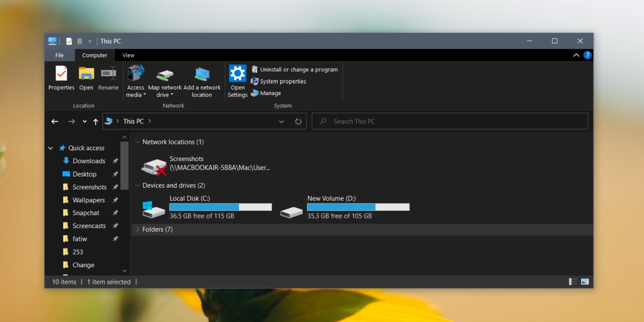
Task: Open Wallpapers folder in sidebar
Action: pos(89,200)
